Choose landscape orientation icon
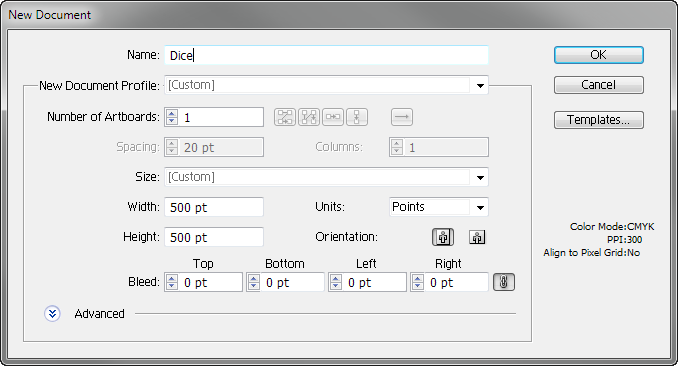Viewport: 678px width, 366px height. coord(477,237)
